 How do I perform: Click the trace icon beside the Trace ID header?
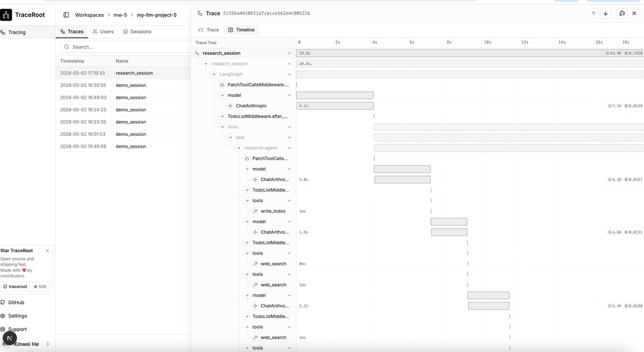tap(200, 13)
